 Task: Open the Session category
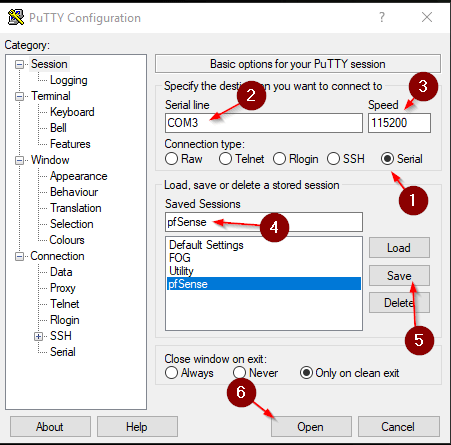(49, 64)
